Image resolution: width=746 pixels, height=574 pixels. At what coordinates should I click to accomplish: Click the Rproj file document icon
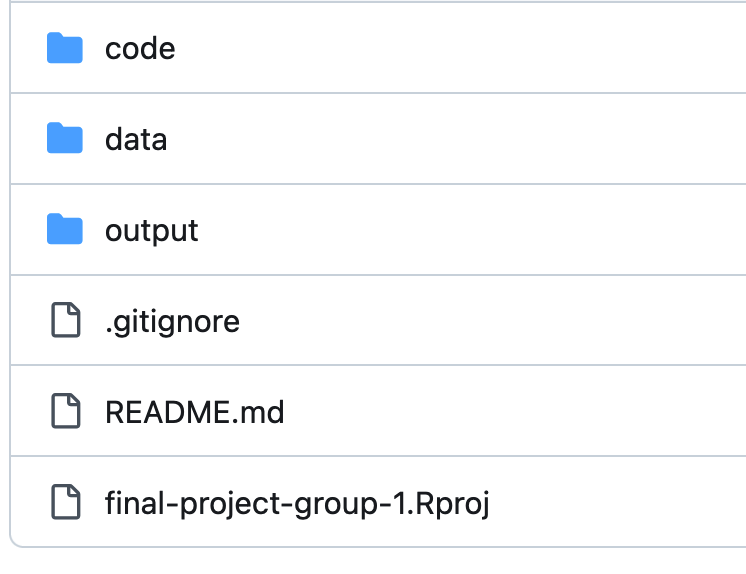pyautogui.click(x=65, y=502)
